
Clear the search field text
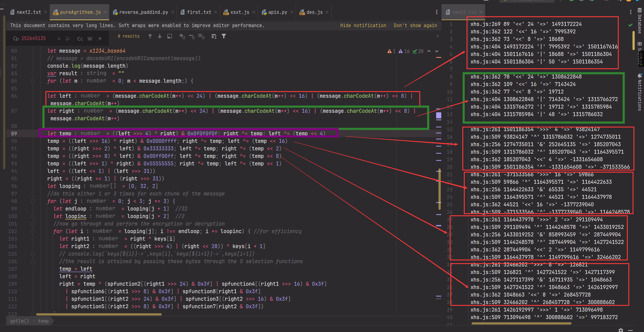point(59,39)
